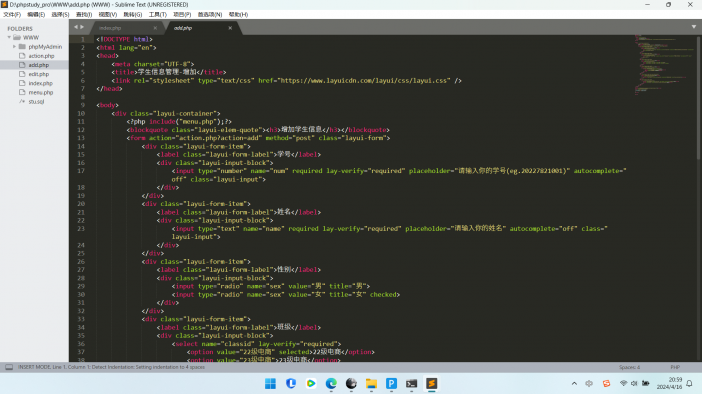Open index.php from the sidebar
Viewport: 702px width, 394px height.
pos(40,83)
